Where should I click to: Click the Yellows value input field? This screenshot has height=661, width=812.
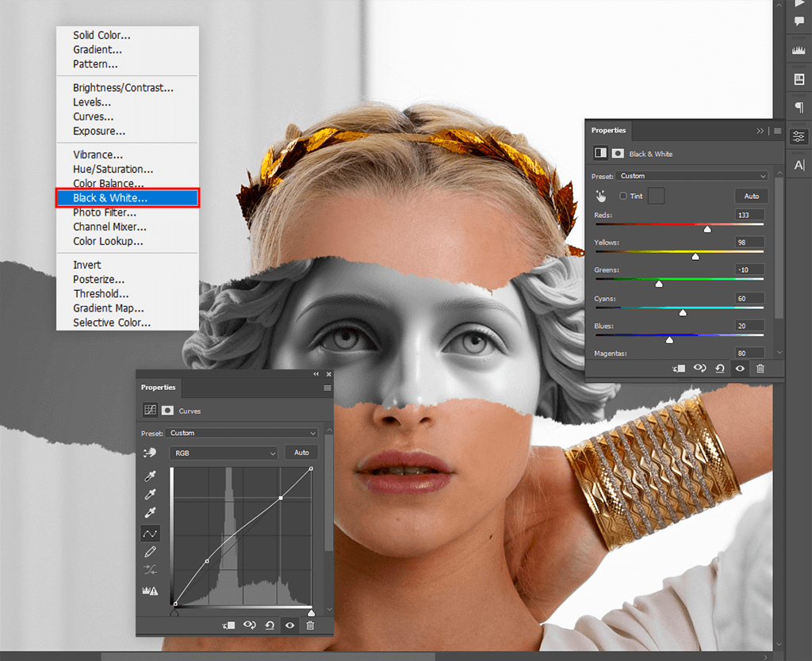click(x=749, y=242)
